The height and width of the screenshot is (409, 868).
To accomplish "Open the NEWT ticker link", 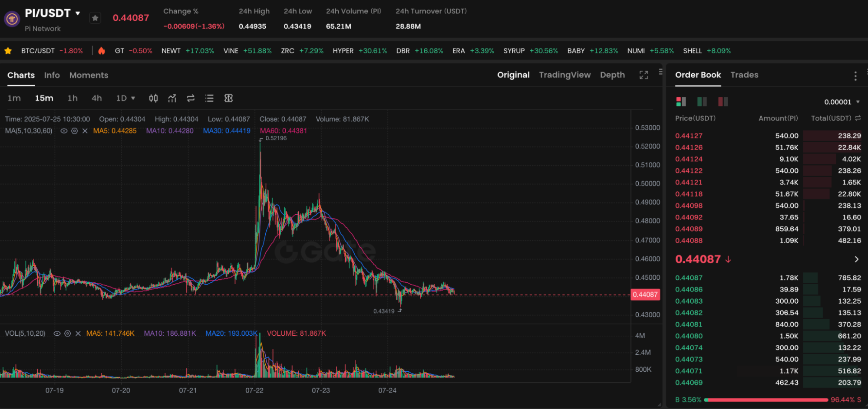I will coord(188,51).
